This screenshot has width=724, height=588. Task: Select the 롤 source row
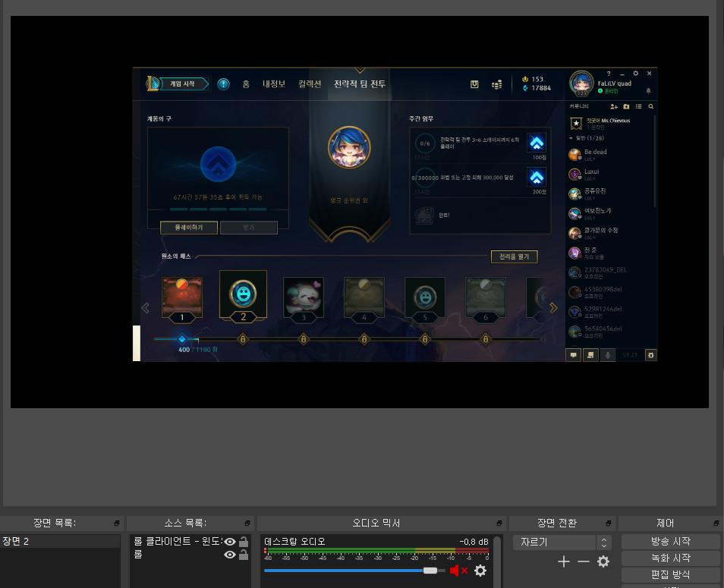tap(190, 555)
